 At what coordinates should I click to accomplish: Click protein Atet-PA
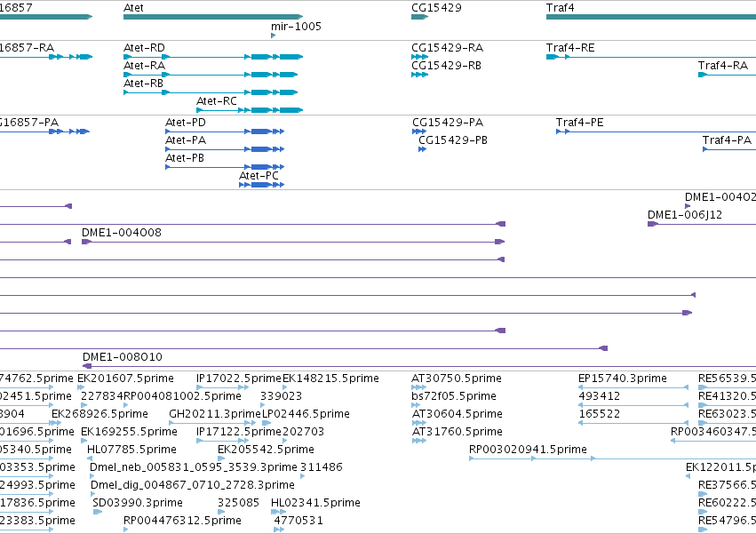pyautogui.click(x=225, y=149)
